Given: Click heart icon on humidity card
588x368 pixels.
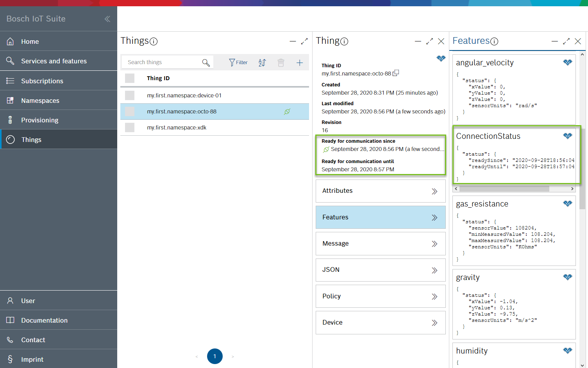Looking at the screenshot, I should tap(568, 350).
